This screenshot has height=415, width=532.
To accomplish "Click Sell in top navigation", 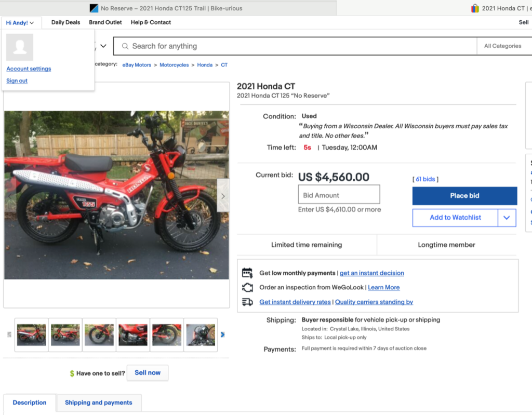I will tap(524, 22).
